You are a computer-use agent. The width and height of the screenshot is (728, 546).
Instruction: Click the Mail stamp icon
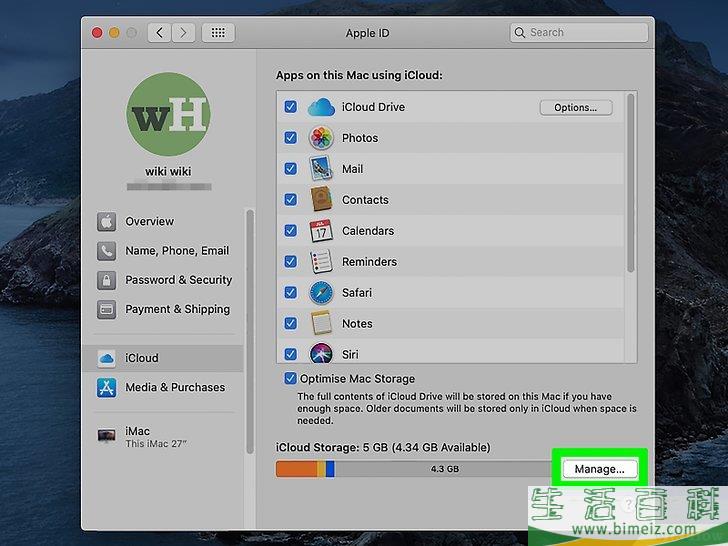pos(321,169)
